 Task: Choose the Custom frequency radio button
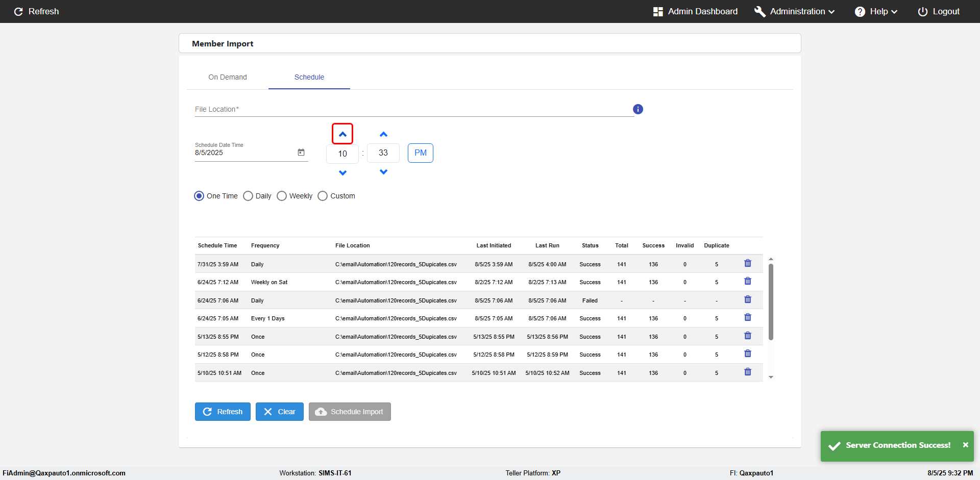coord(323,196)
